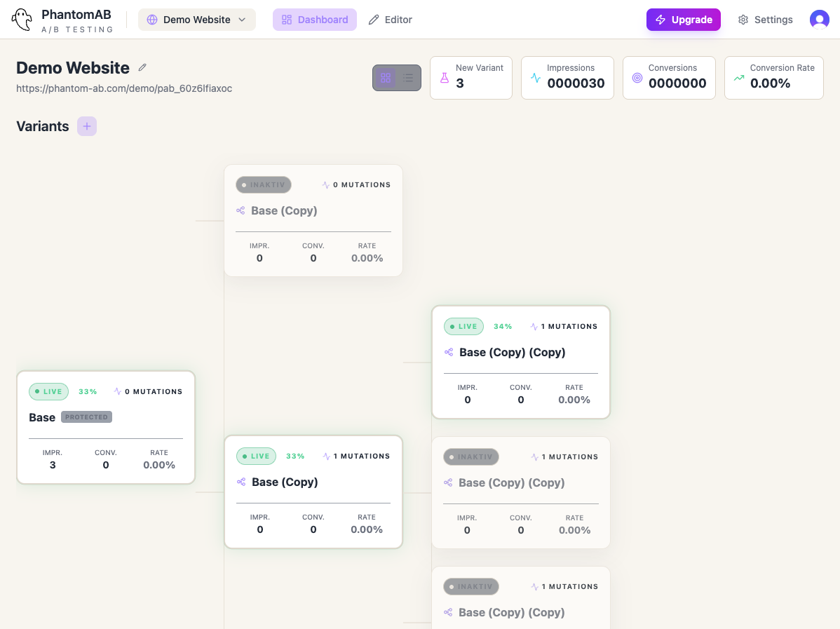Click the PROTECTED badge on Base variant
Screen dimensions: 840x629
(x=86, y=417)
